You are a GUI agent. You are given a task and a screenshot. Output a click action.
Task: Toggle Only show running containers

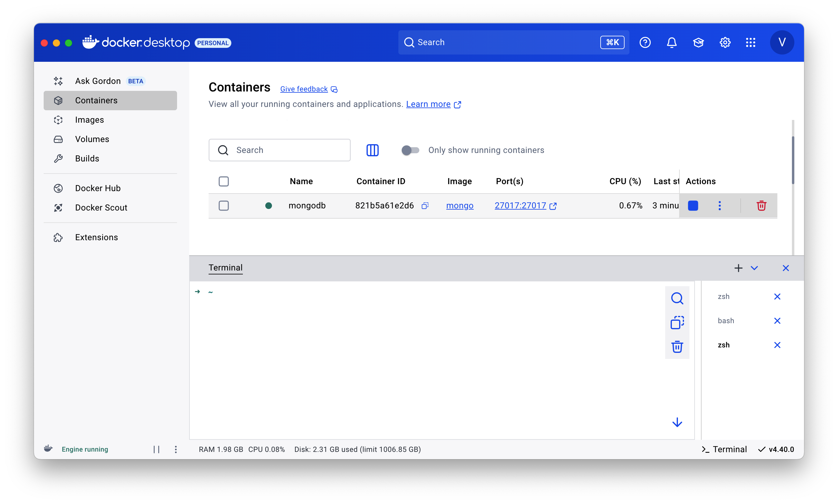coord(410,150)
